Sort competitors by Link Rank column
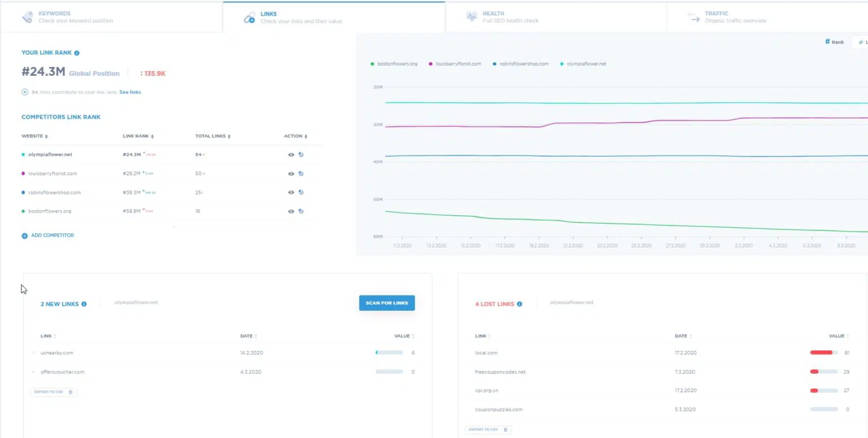Viewport: 868px width, 438px height. [x=138, y=136]
